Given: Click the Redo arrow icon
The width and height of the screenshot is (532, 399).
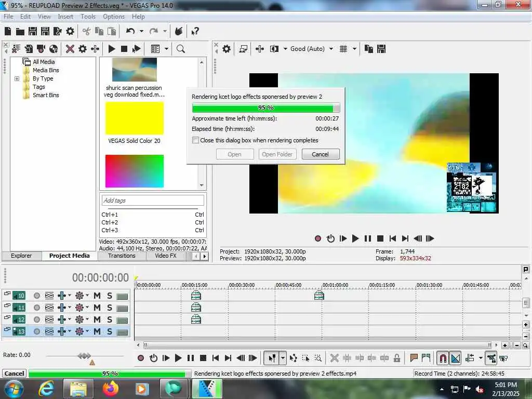Looking at the screenshot, I should [x=154, y=31].
